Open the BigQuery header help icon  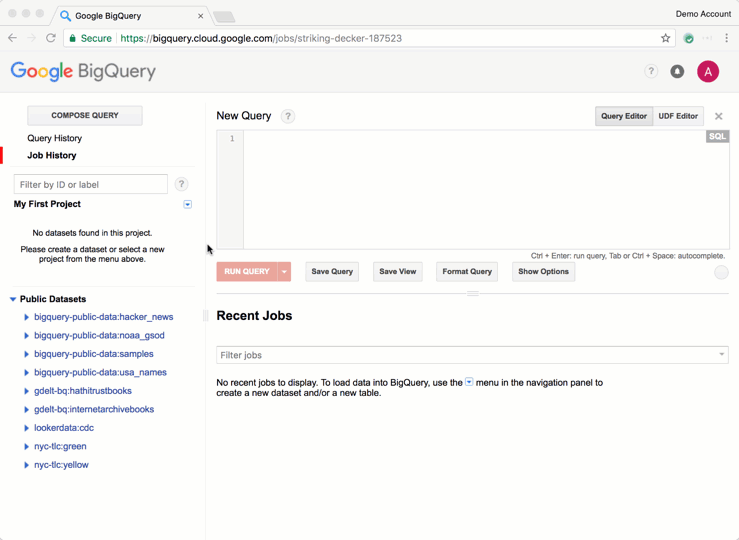[651, 72]
